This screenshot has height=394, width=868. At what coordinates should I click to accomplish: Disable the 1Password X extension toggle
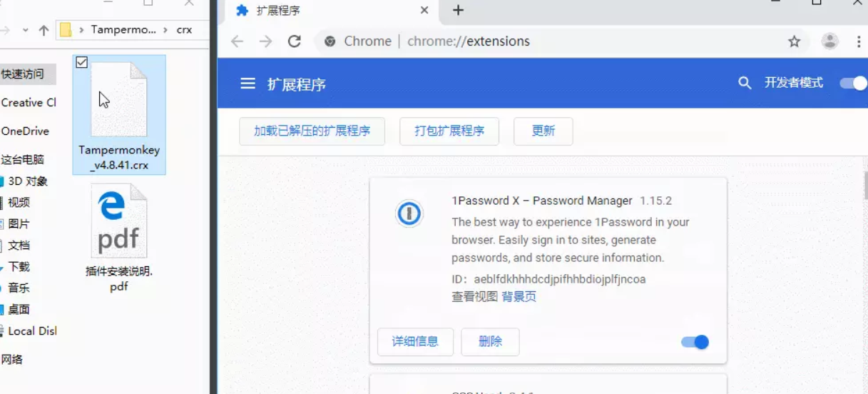pyautogui.click(x=695, y=342)
